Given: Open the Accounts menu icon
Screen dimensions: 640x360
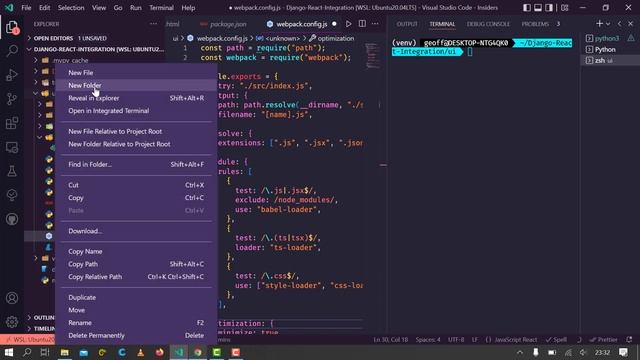Looking at the screenshot, I should coord(12,298).
